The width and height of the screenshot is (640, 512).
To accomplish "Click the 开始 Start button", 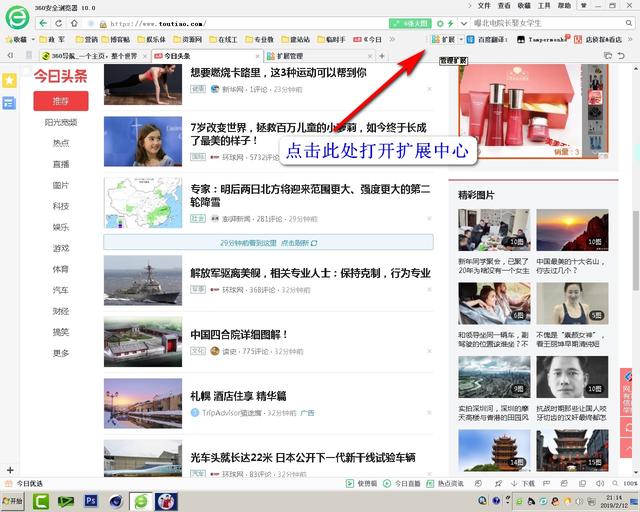I will click(x=13, y=501).
